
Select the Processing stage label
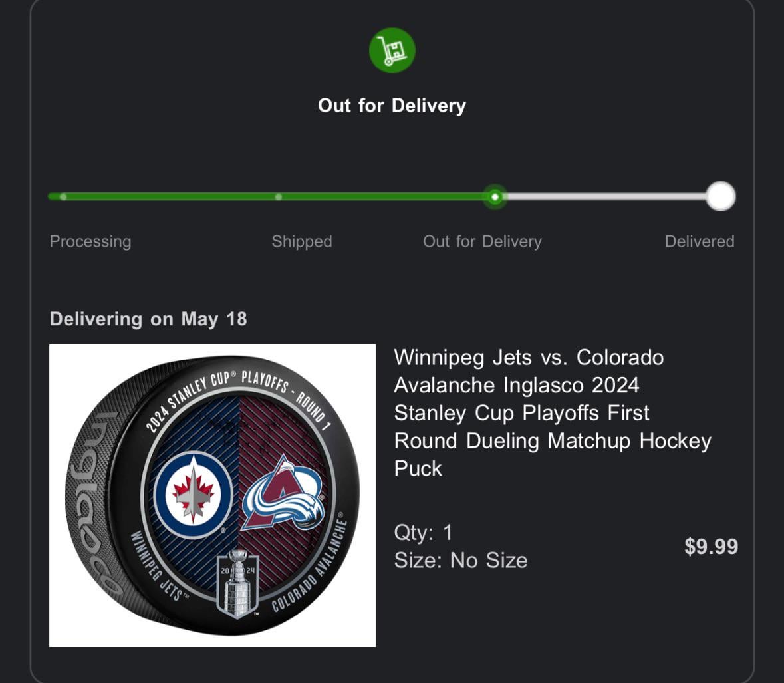(x=90, y=241)
